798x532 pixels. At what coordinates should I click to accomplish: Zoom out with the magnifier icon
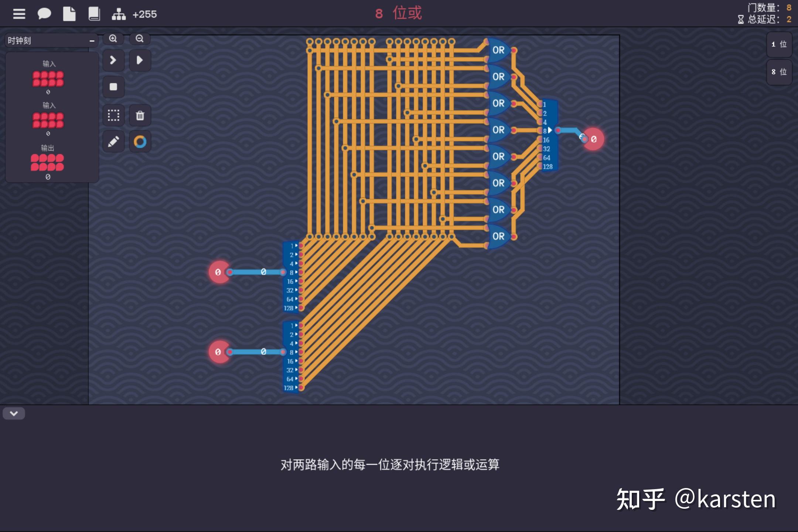[x=140, y=38]
